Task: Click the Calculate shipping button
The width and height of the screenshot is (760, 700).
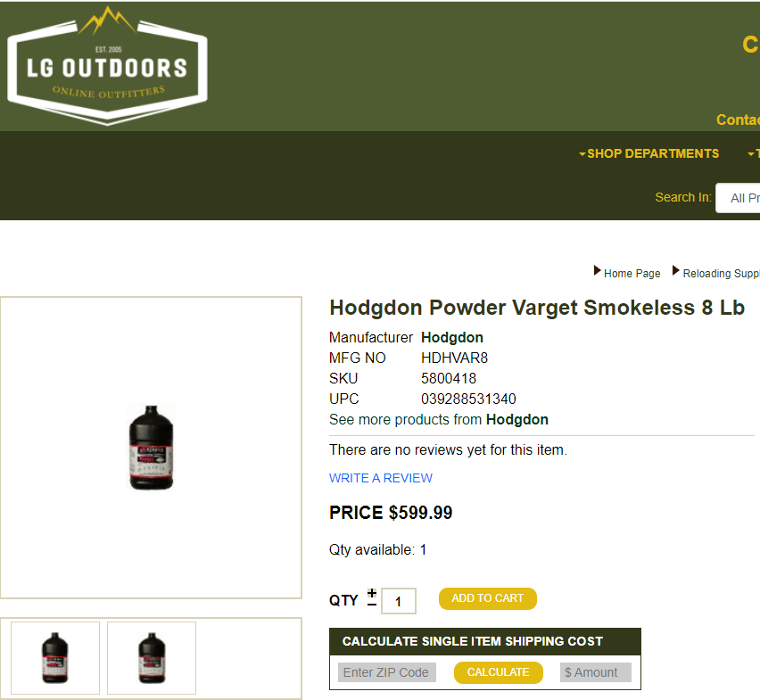Action: click(499, 672)
